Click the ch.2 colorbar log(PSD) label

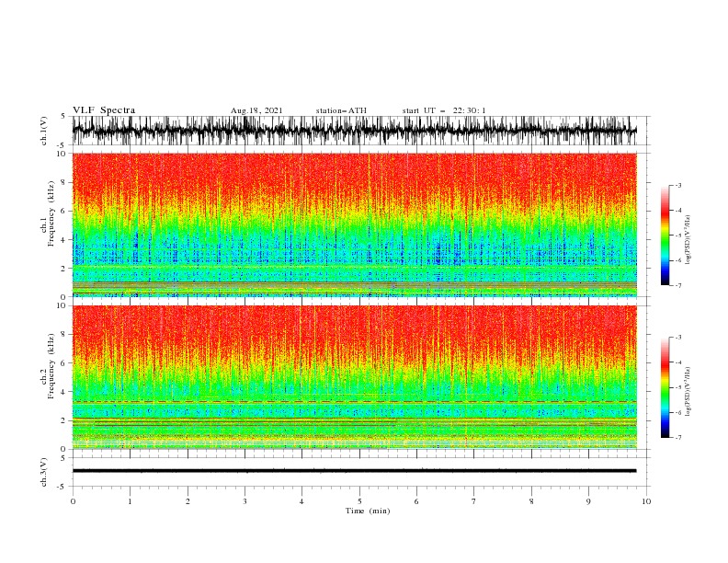[x=688, y=392]
